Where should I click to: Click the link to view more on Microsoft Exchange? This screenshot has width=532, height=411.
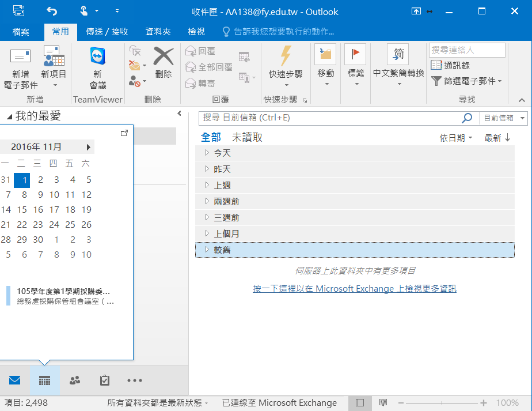pyautogui.click(x=355, y=289)
